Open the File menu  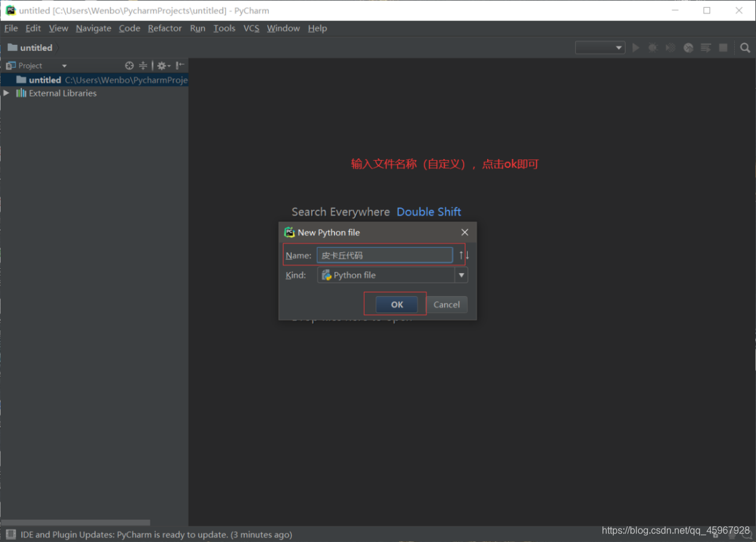(11, 28)
